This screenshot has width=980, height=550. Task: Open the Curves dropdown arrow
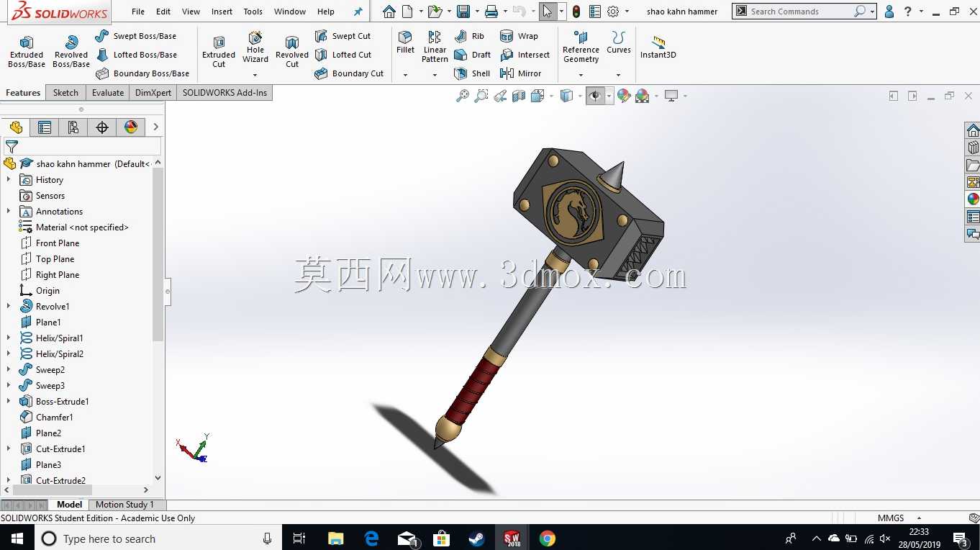pos(618,75)
